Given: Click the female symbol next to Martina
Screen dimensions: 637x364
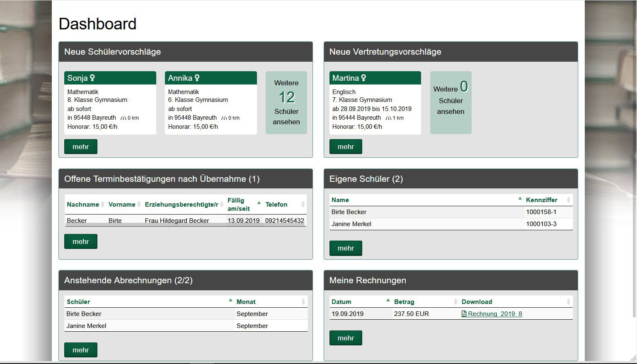Looking at the screenshot, I should click(363, 78).
